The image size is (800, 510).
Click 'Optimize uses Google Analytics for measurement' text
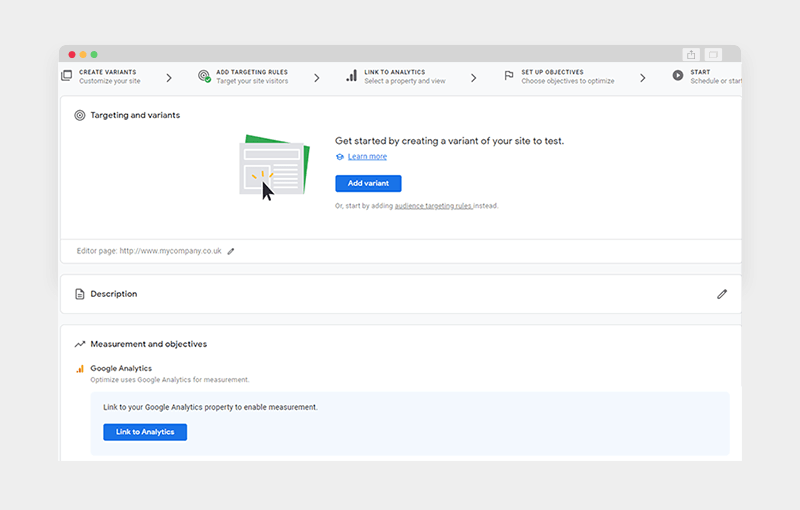coord(170,380)
